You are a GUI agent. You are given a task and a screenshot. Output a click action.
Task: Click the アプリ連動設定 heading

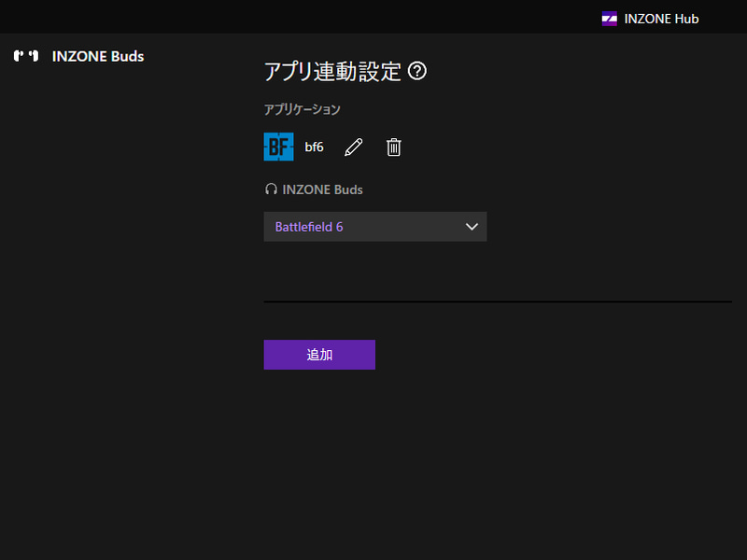point(332,72)
